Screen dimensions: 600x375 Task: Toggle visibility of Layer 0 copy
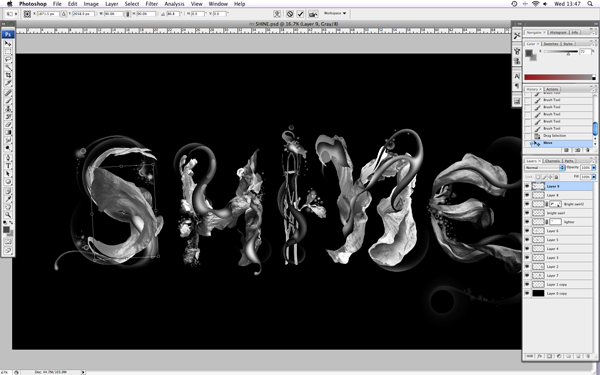point(527,293)
